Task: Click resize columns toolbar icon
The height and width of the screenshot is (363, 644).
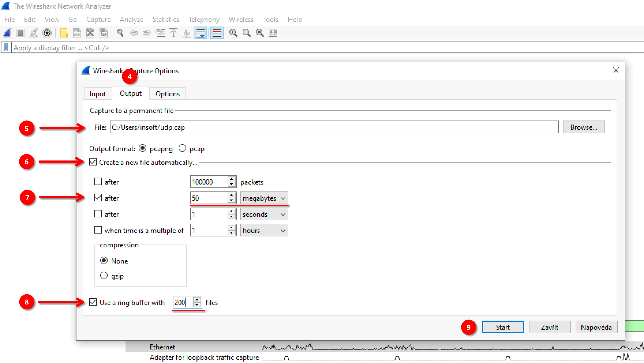Action: (273, 33)
